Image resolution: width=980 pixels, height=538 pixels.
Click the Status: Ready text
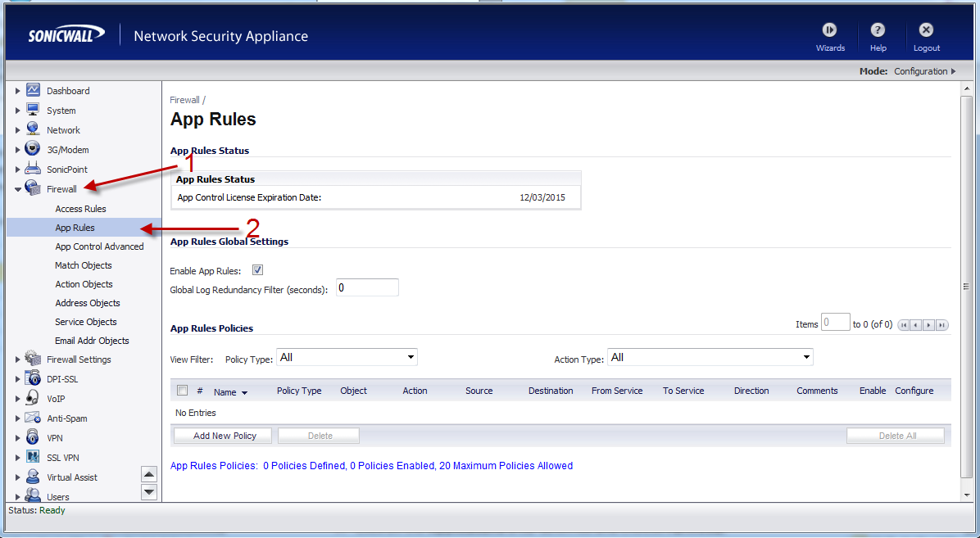(37, 510)
